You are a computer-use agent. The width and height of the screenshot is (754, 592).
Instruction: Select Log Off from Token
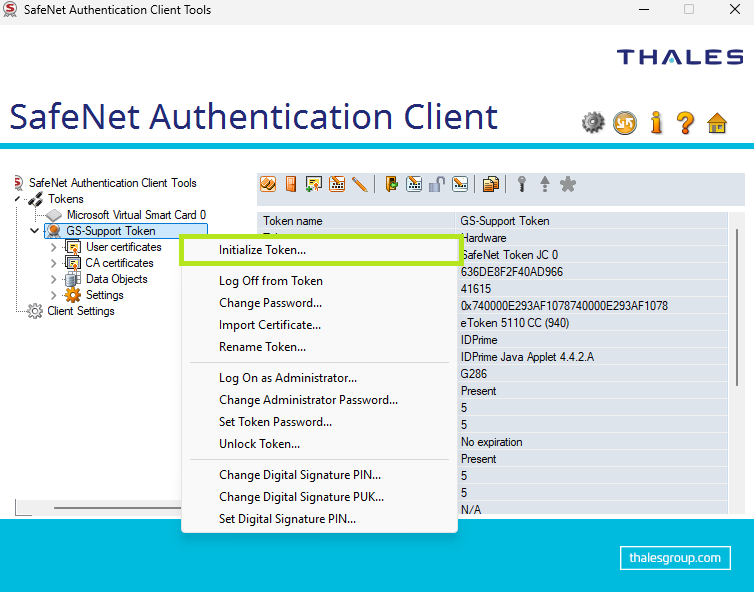click(x=319, y=281)
